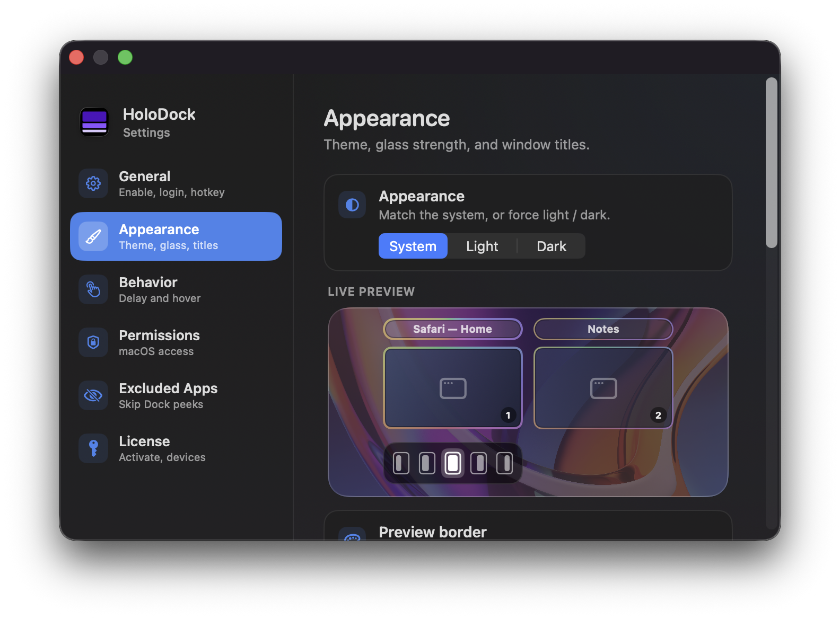Select preview thumbnail numbered 1
Image resolution: width=840 pixels, height=619 pixels.
coord(453,388)
